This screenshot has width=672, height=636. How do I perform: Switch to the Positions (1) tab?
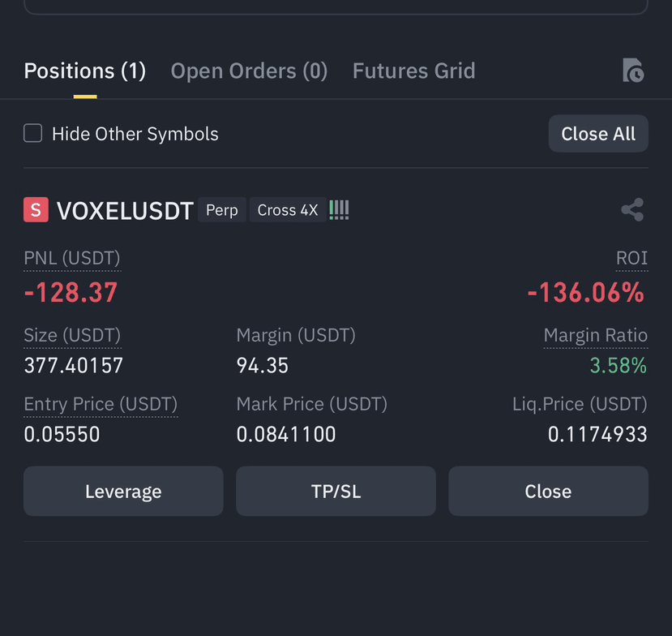(85, 71)
